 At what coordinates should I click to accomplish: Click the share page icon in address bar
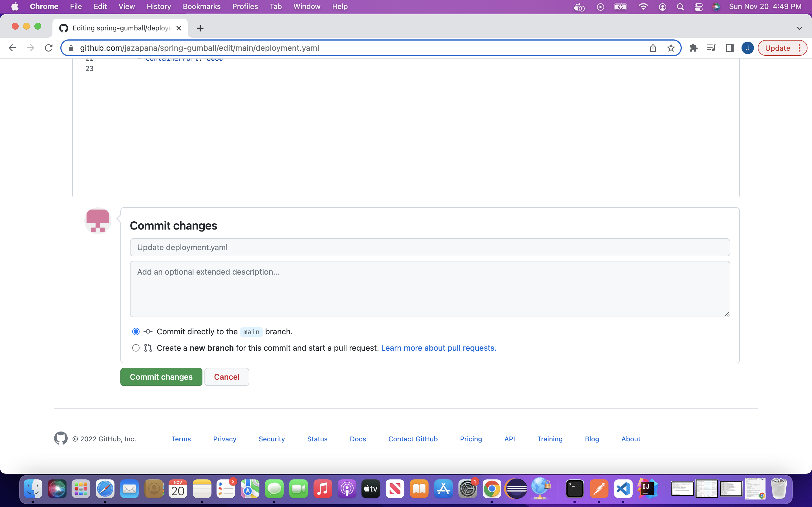click(653, 48)
